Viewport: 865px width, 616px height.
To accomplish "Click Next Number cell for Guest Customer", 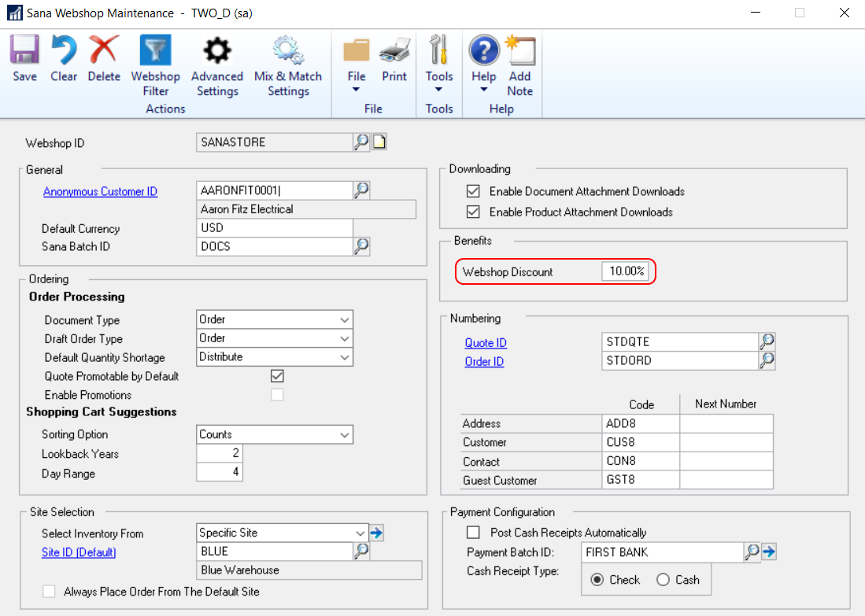I will (726, 480).
